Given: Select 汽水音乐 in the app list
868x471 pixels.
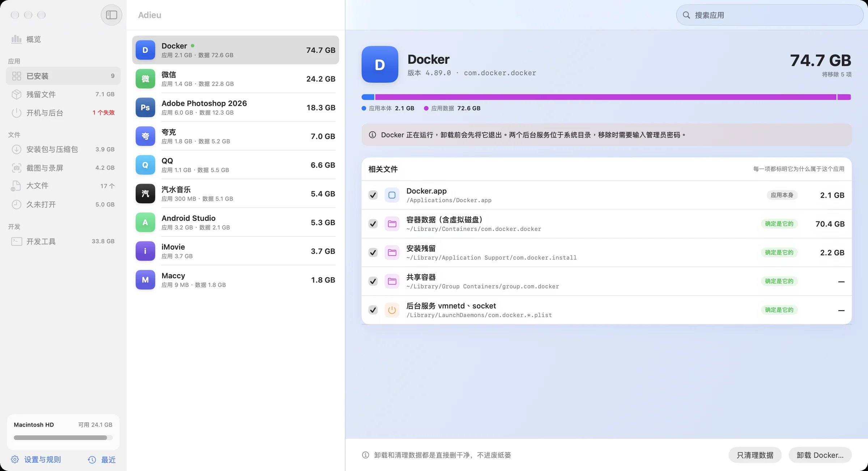Looking at the screenshot, I should (x=235, y=193).
